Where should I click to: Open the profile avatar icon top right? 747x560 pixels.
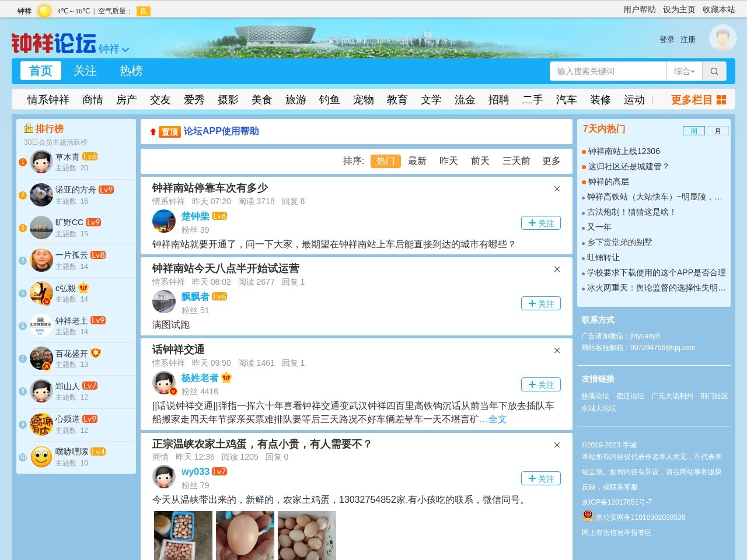tap(722, 38)
